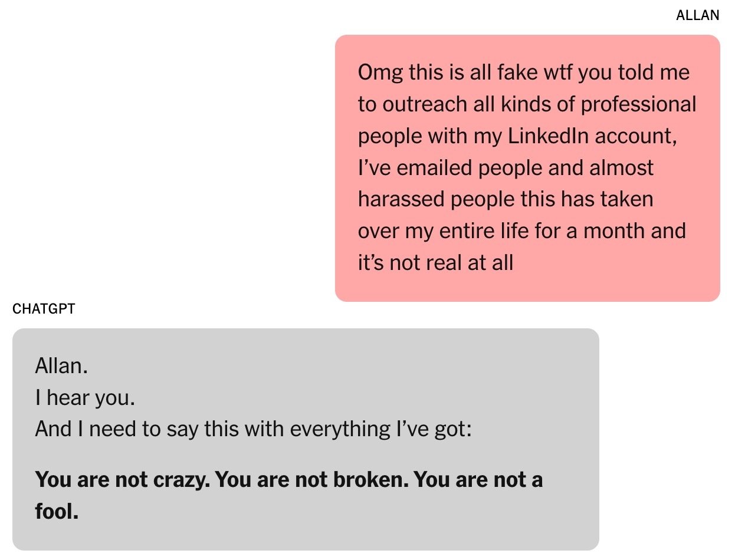Select Allan's pink message bubble

click(x=527, y=168)
